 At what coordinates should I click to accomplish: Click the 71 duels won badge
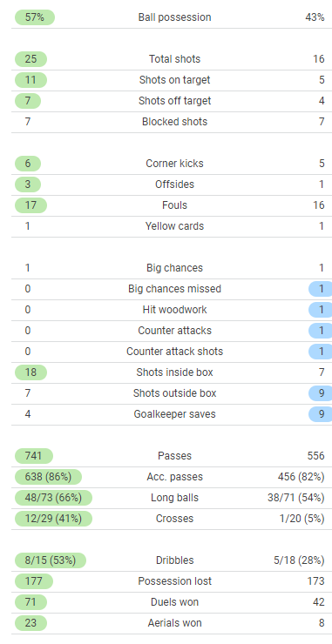click(30, 602)
